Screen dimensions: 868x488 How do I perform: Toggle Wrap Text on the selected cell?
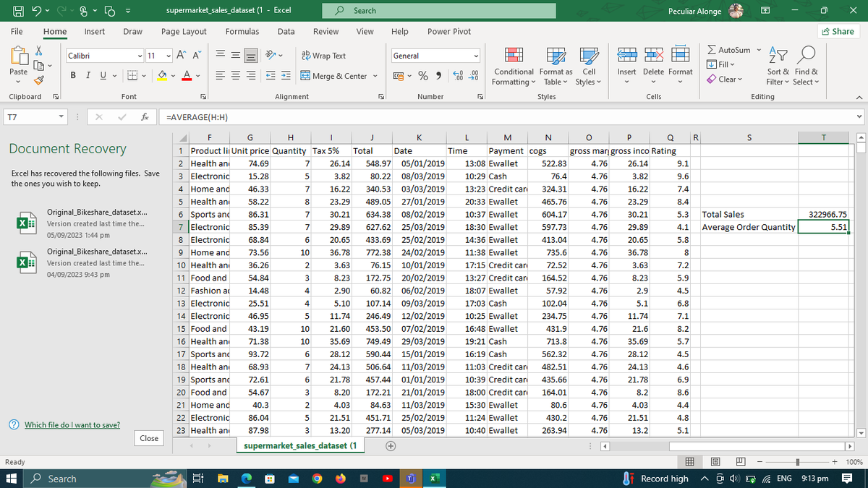coord(323,56)
